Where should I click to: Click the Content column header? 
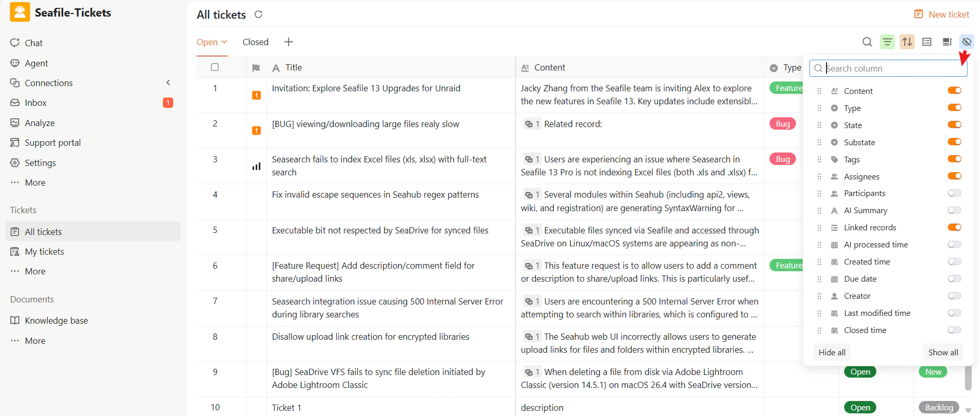pyautogui.click(x=640, y=67)
